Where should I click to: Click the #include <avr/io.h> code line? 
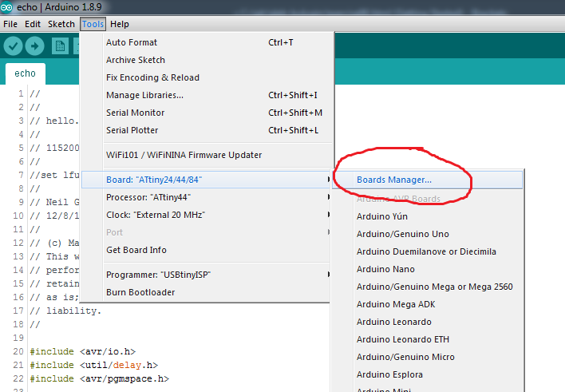coord(83,351)
